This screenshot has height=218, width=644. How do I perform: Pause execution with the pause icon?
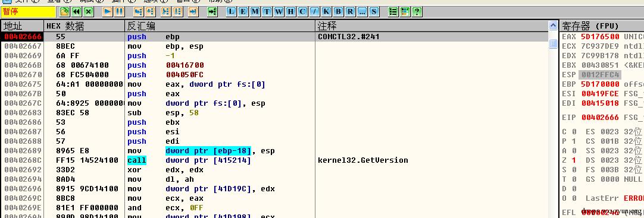(x=119, y=11)
